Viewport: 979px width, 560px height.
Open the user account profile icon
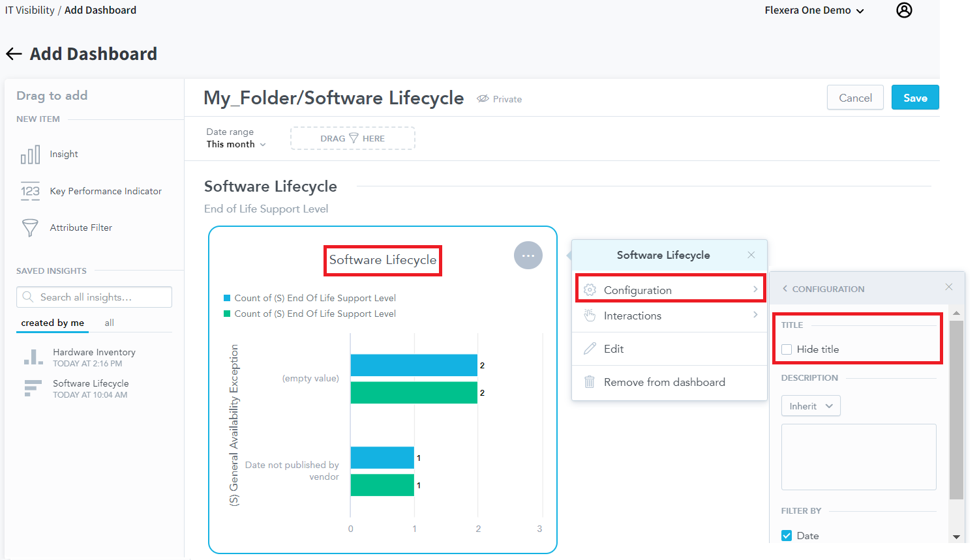tap(904, 10)
